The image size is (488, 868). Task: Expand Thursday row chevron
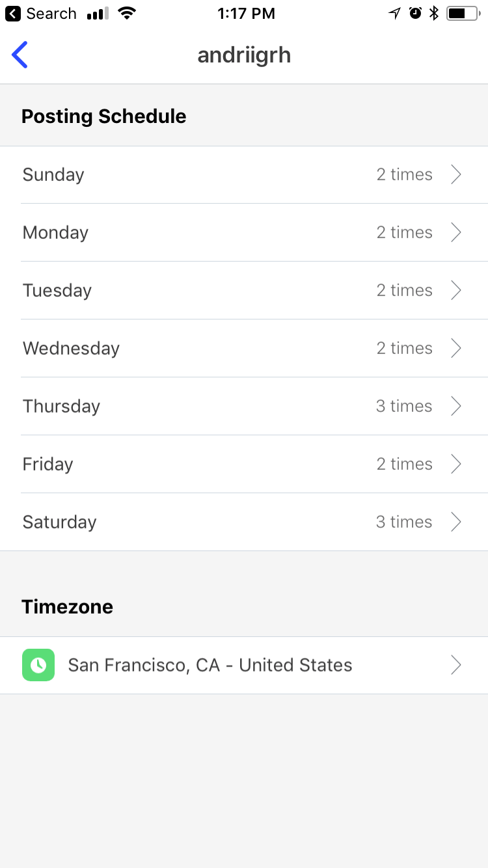point(456,406)
